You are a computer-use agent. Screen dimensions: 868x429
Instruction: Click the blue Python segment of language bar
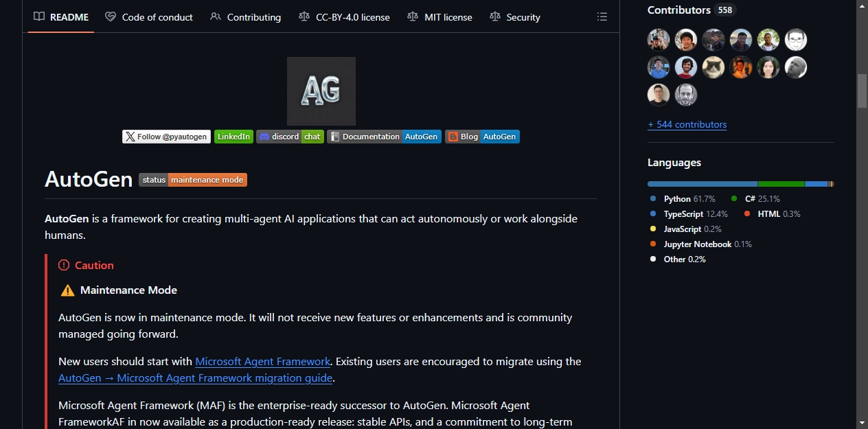pos(703,184)
